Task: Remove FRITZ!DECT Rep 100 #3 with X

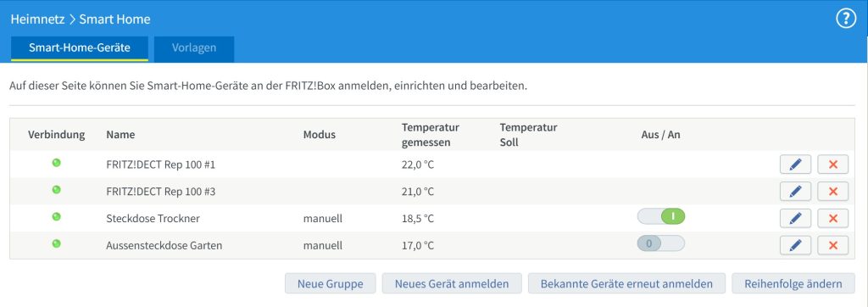Action: 832,191
